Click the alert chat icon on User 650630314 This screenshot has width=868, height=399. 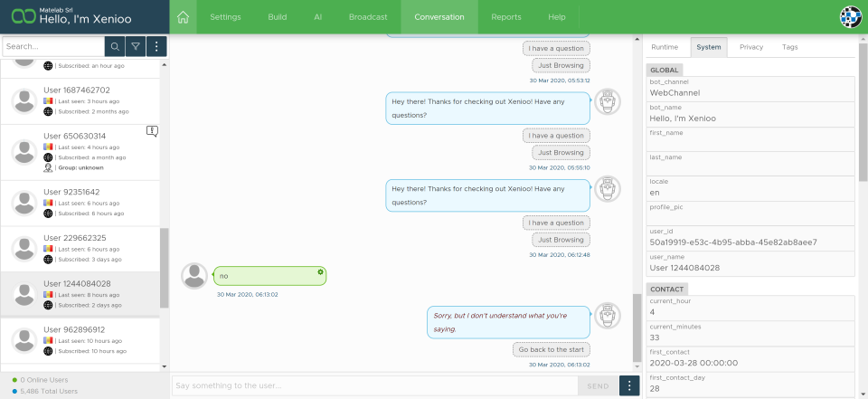(152, 131)
